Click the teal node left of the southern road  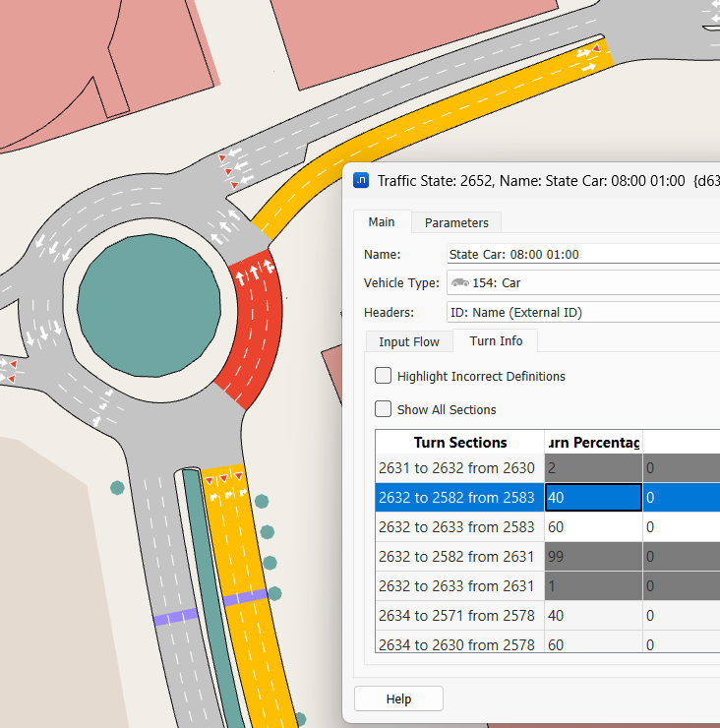[x=117, y=487]
